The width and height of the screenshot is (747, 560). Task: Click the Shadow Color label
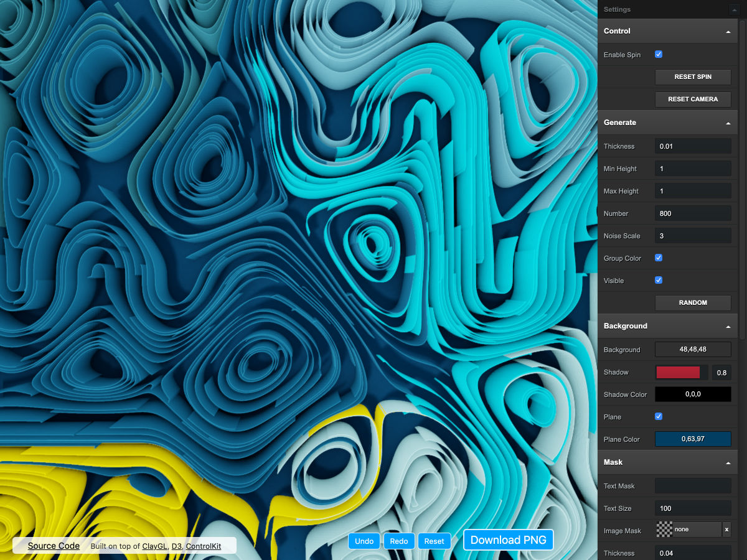click(625, 394)
